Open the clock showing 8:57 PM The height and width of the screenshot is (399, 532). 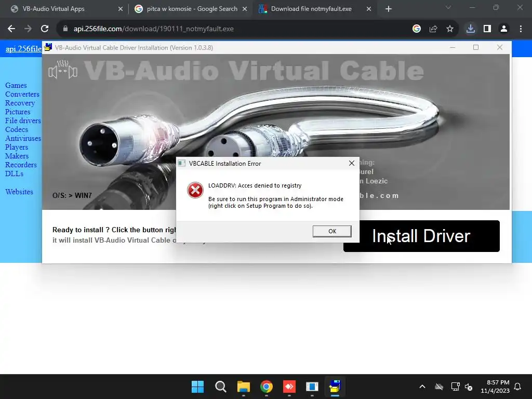tap(495, 387)
